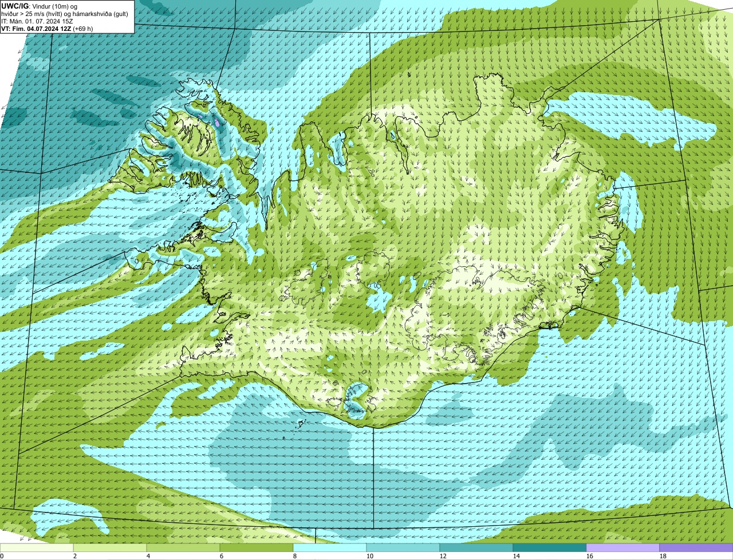Image resolution: width=733 pixels, height=560 pixels.
Task: Click the legend scale label '16'
Action: [x=590, y=556]
